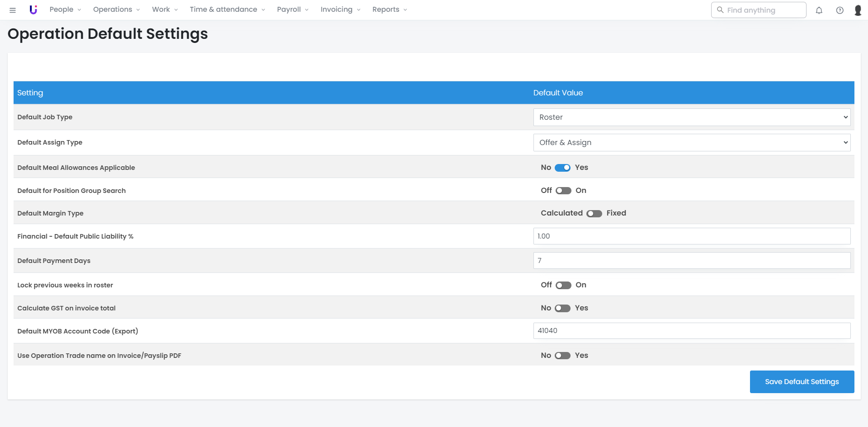Viewport: 868px width, 427px height.
Task: Open the hamburger sidebar menu
Action: pos(13,10)
